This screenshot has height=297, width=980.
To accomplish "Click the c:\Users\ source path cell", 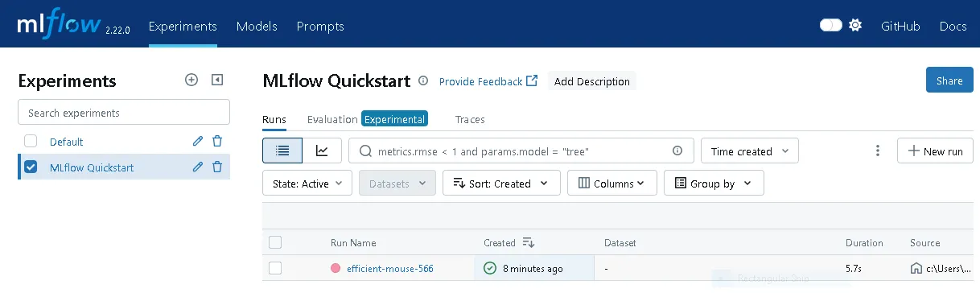I will pos(949,268).
